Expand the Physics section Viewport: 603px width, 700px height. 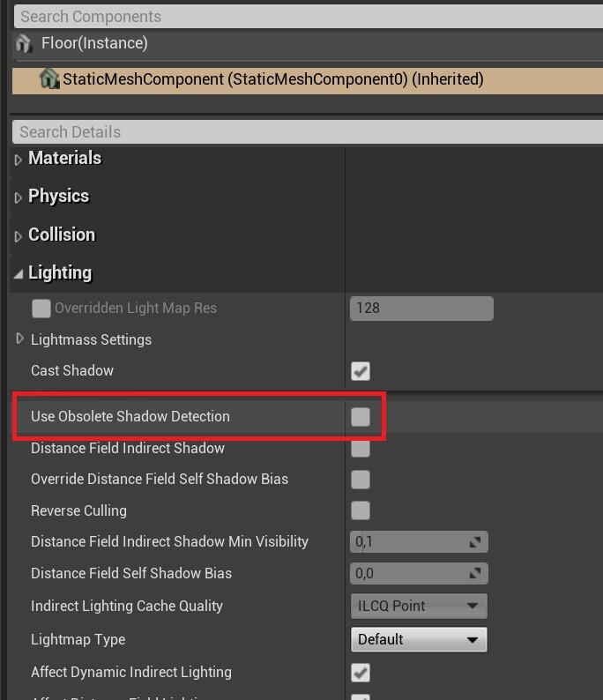pyautogui.click(x=18, y=197)
